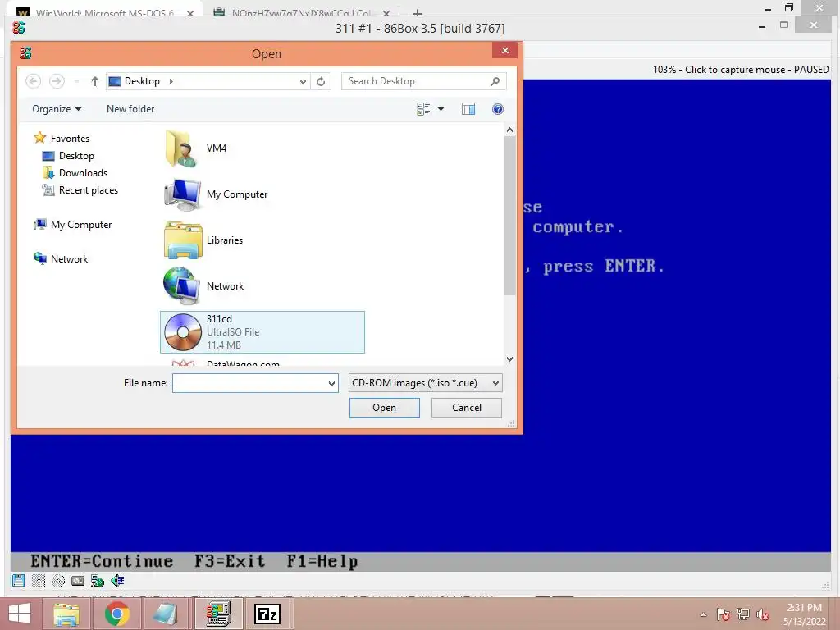Viewport: 840px width, 630px height.
Task: Change the view with the view icon
Action: pyautogui.click(x=423, y=109)
